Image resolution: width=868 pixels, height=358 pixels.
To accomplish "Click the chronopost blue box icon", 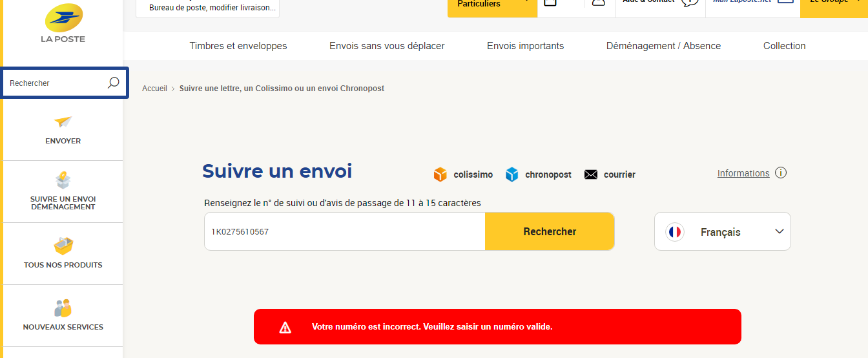I will pos(512,174).
